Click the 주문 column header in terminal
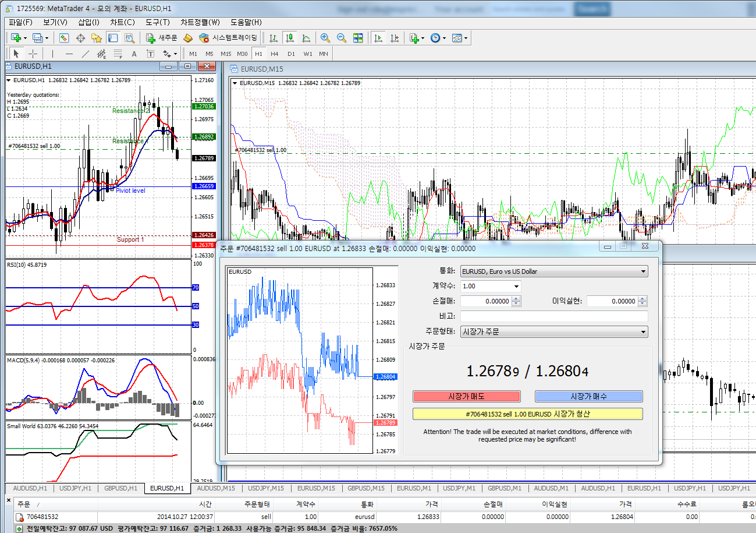 (55, 504)
